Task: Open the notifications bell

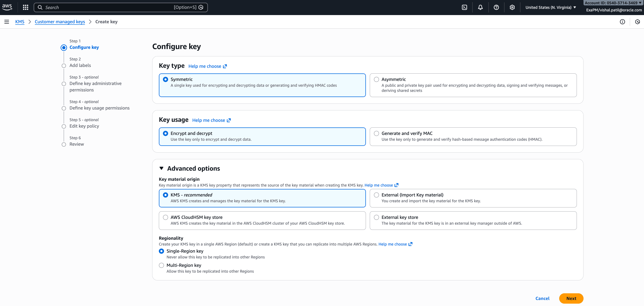Action: click(x=480, y=7)
